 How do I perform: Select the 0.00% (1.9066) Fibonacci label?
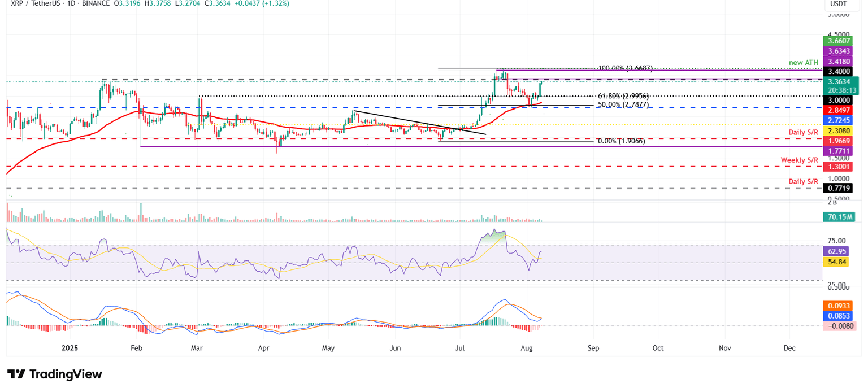(622, 141)
